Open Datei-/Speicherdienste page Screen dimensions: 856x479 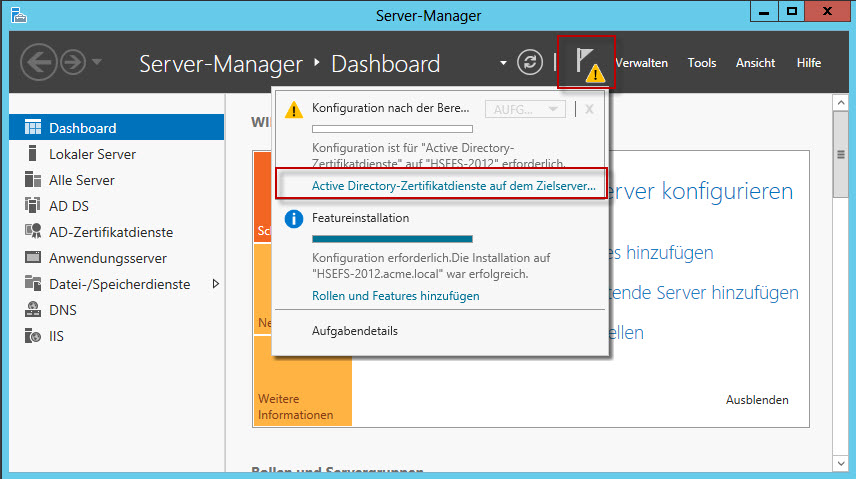[x=120, y=284]
